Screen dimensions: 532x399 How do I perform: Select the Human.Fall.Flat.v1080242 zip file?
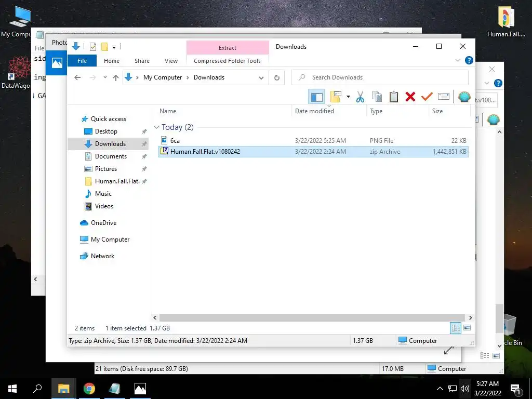click(x=313, y=152)
